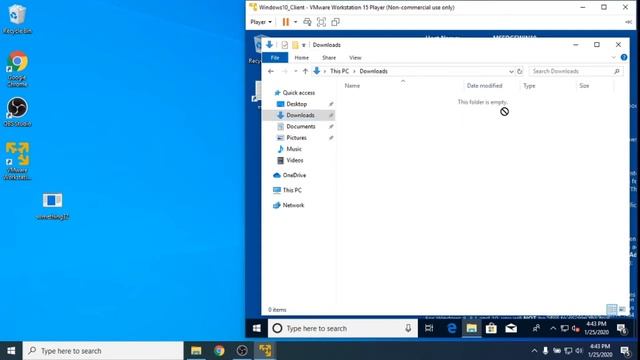Image resolution: width=640 pixels, height=360 pixels.
Task: Open the guest VM notification center
Action: (x=622, y=328)
